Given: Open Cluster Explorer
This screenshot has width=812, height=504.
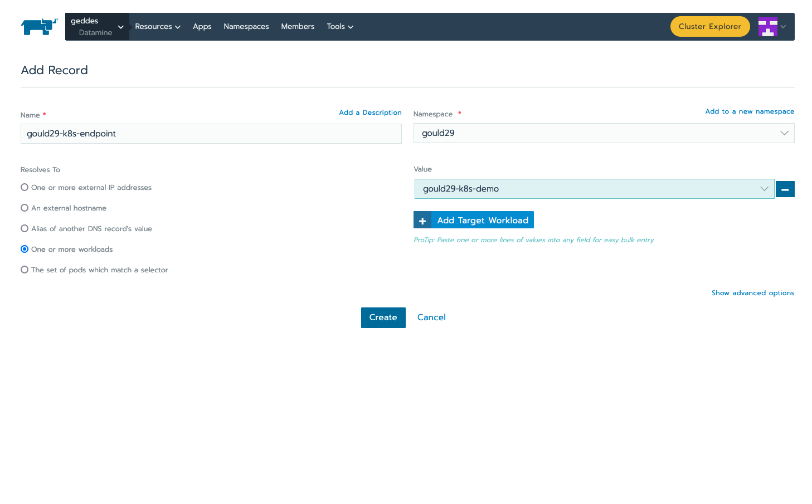Looking at the screenshot, I should (x=710, y=26).
